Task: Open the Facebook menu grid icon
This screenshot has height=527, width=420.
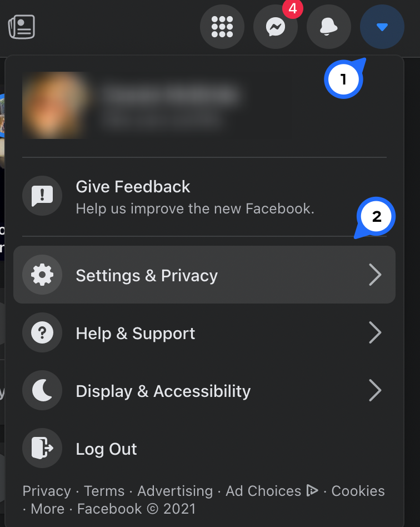Action: [222, 27]
